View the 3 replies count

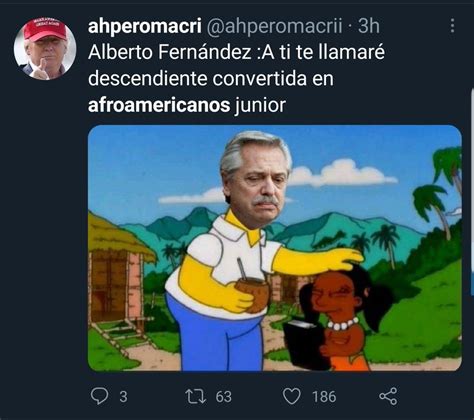click(x=123, y=397)
